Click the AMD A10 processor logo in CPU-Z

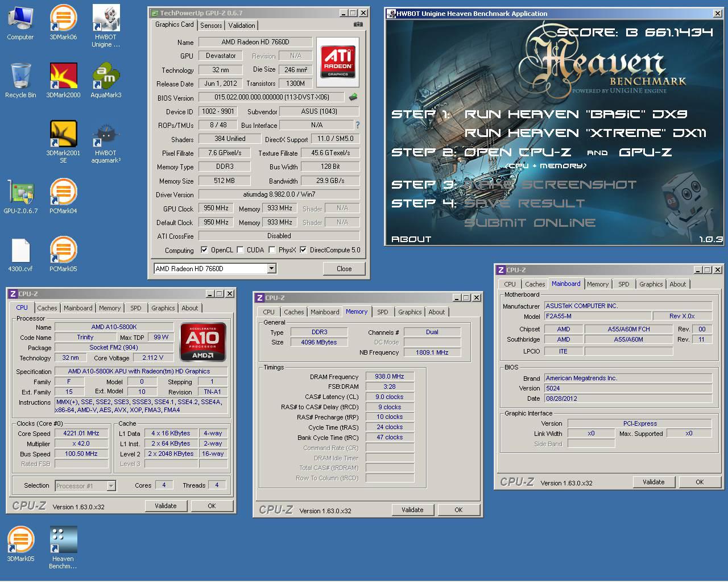pyautogui.click(x=203, y=342)
